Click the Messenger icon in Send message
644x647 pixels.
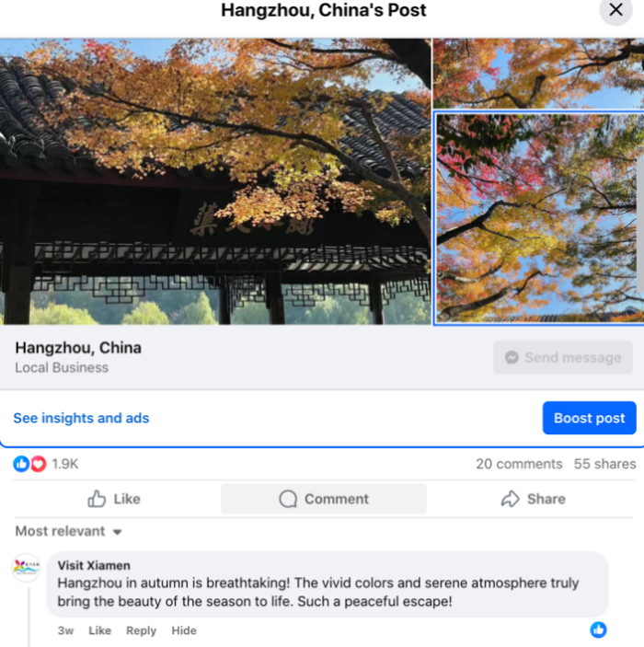pos(512,357)
